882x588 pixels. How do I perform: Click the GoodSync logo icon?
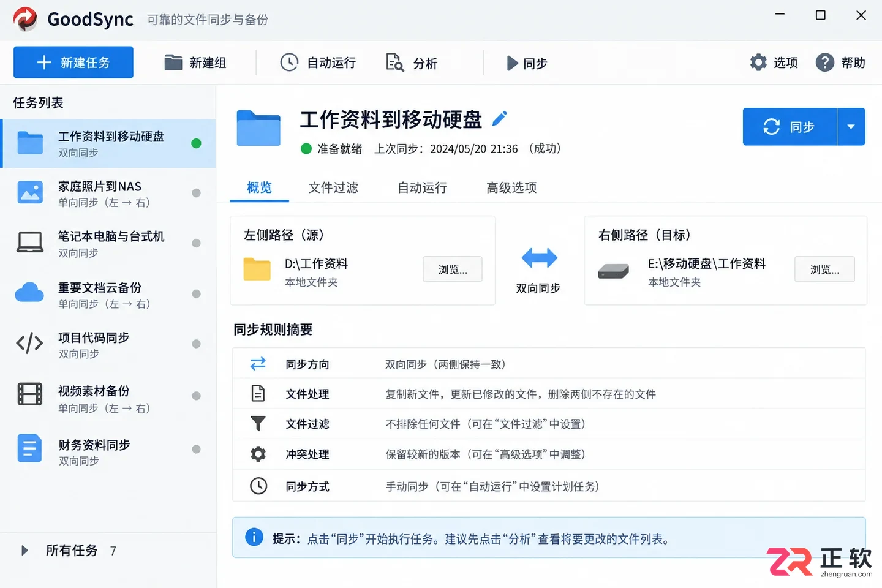(x=25, y=19)
